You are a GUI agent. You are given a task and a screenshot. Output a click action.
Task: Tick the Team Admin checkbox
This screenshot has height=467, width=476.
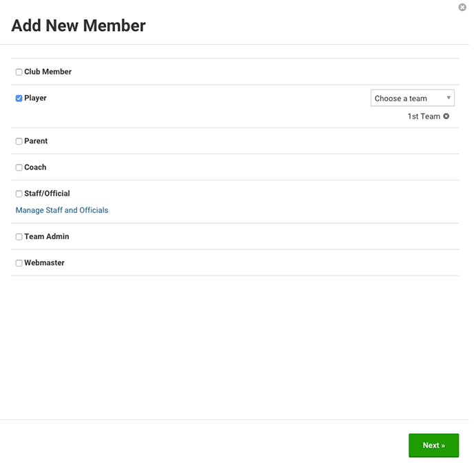[19, 237]
